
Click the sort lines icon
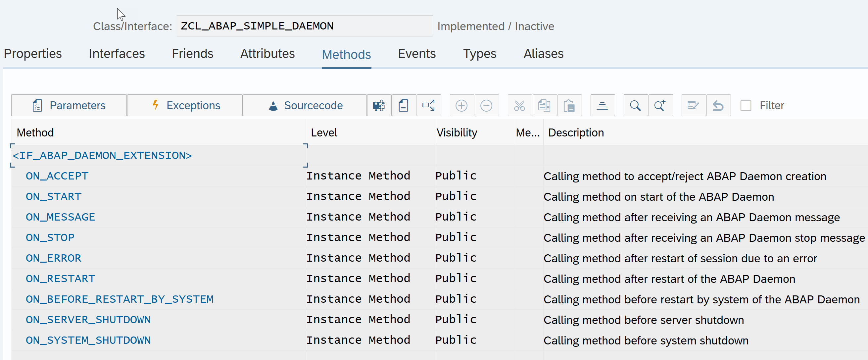click(603, 106)
